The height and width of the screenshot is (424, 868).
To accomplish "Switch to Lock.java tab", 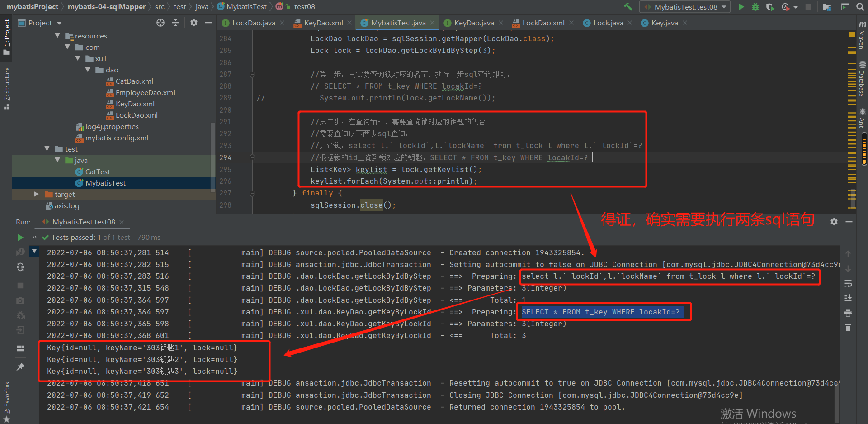I will [x=608, y=23].
